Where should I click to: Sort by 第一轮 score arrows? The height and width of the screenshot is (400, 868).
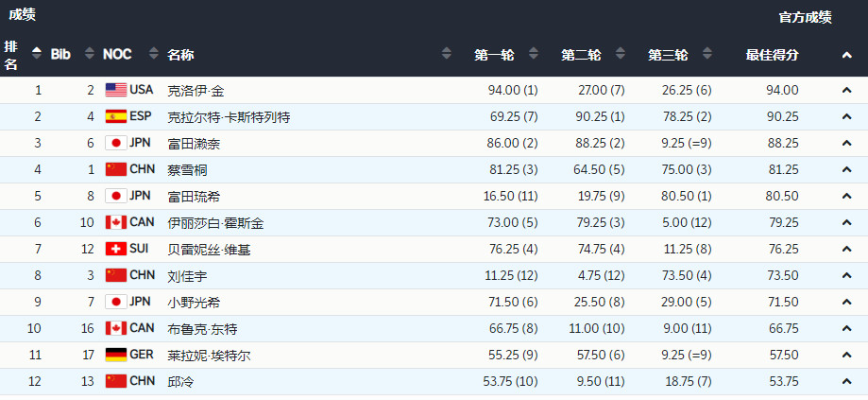[x=534, y=54]
